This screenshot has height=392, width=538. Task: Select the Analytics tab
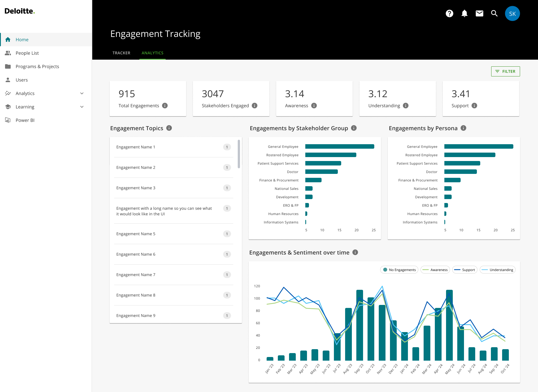[x=152, y=53]
